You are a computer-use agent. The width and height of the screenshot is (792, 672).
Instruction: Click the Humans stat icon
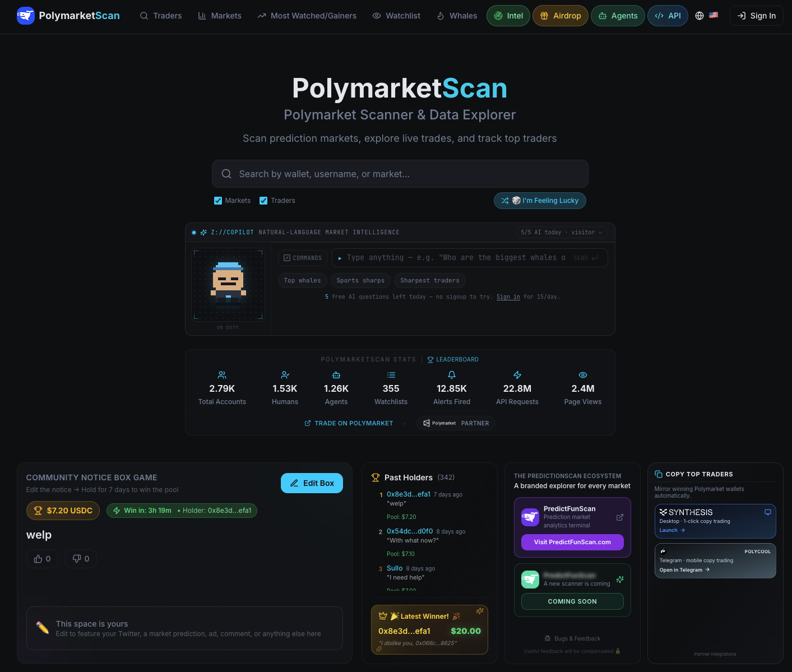(285, 375)
